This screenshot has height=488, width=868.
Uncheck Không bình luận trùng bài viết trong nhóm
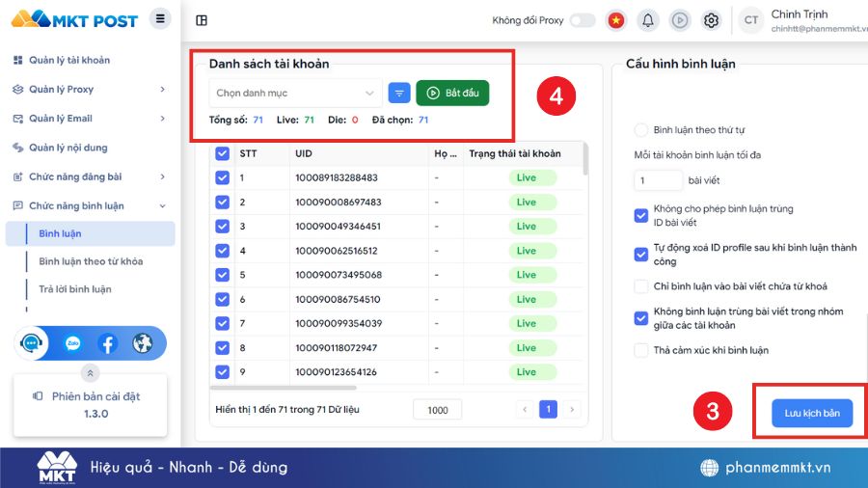(x=641, y=318)
